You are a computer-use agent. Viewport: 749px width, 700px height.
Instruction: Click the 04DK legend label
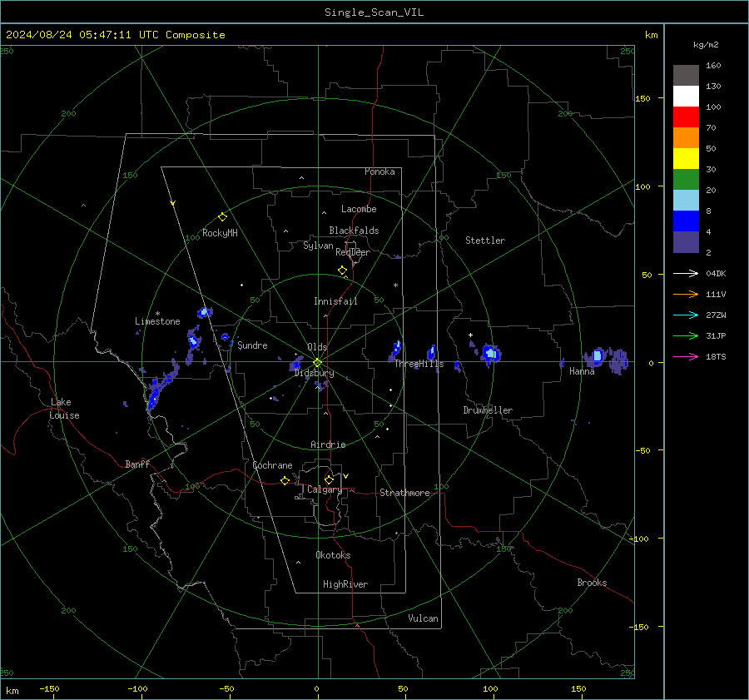pyautogui.click(x=716, y=273)
